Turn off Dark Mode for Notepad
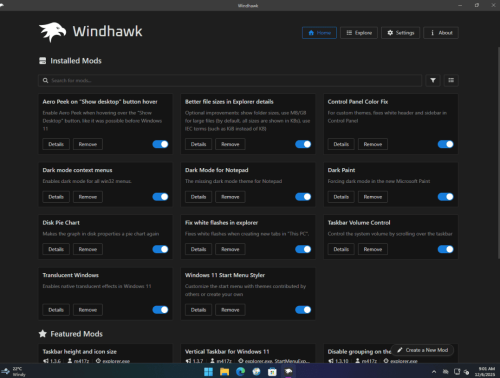This screenshot has height=378, width=500. point(303,197)
